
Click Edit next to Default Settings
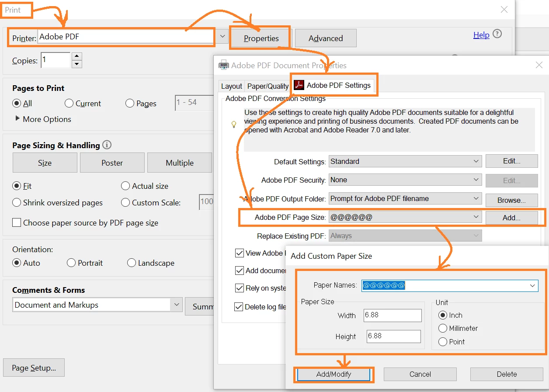point(512,161)
